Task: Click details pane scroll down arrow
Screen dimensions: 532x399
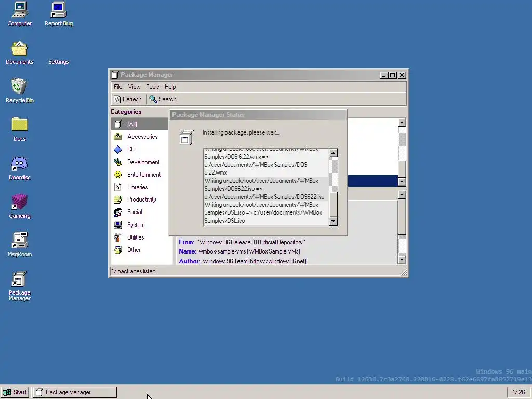Action: pos(402,260)
